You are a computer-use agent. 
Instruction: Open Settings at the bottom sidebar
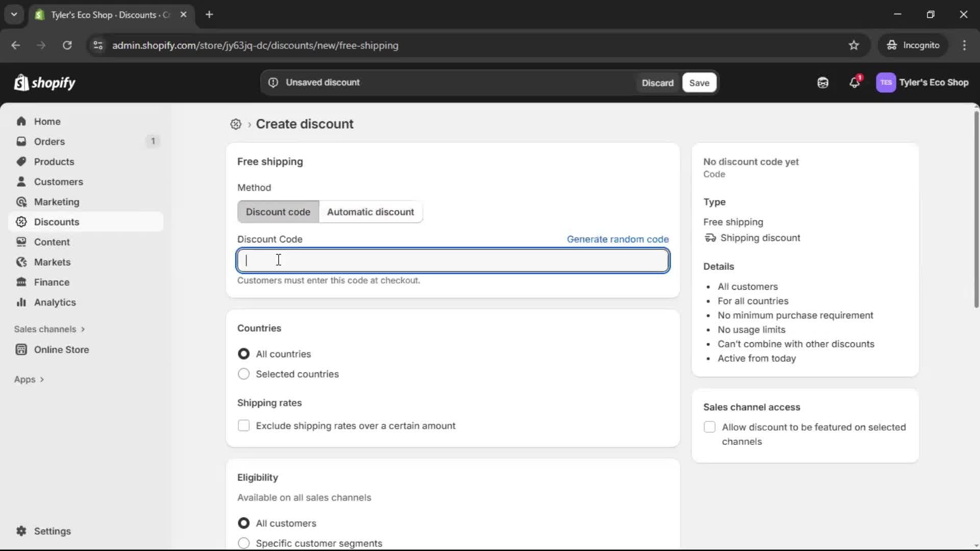(x=51, y=531)
